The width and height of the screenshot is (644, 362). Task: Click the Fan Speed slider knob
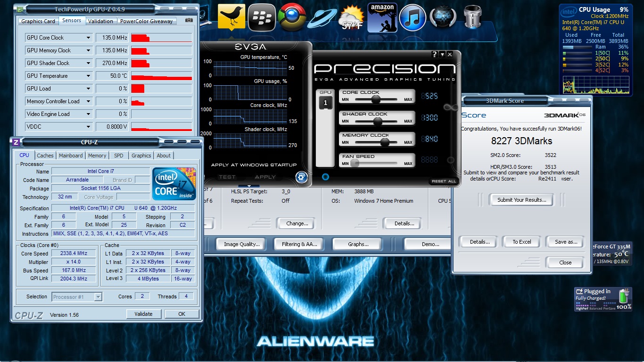coord(355,164)
